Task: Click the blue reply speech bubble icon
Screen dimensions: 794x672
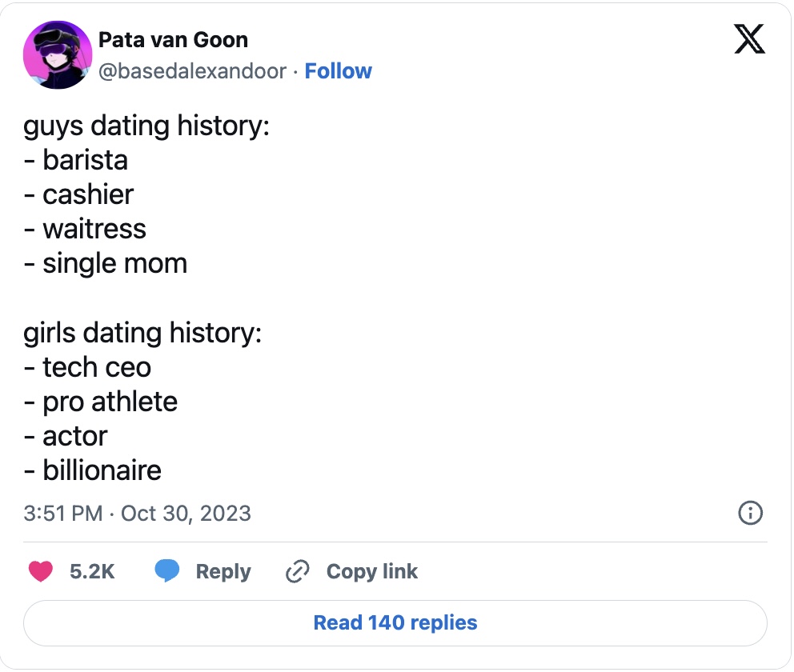Action: click(x=166, y=571)
